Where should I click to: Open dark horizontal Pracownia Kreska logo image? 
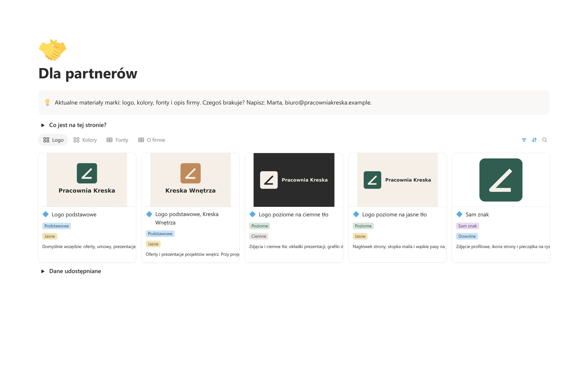pyautogui.click(x=294, y=180)
